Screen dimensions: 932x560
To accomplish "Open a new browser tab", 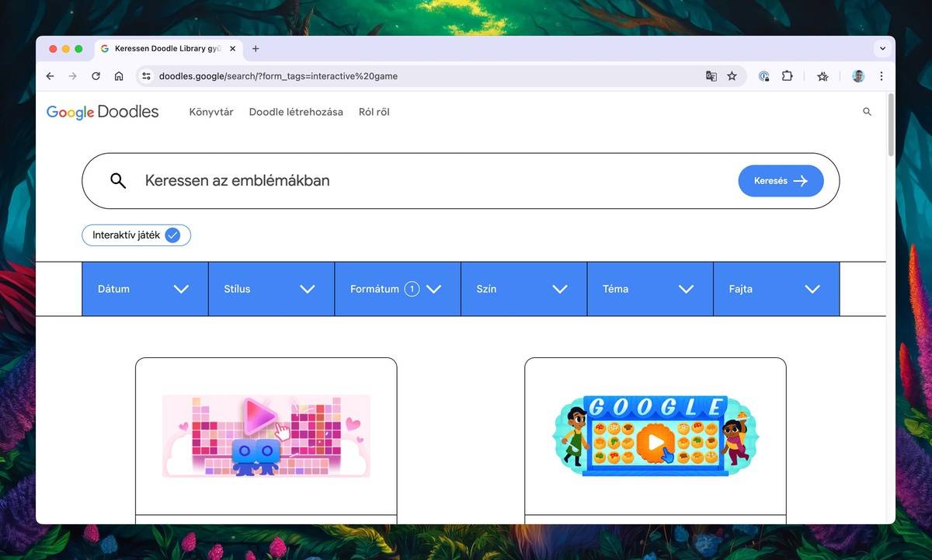I will click(256, 48).
